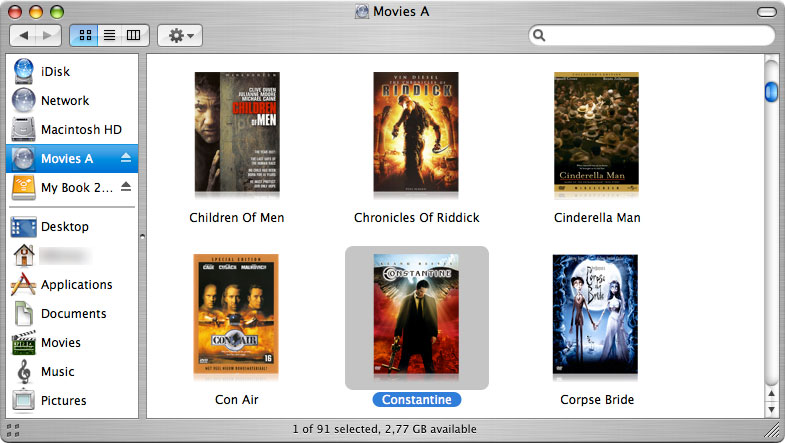Open the Action gear dropdown menu
The image size is (785, 443).
(180, 36)
